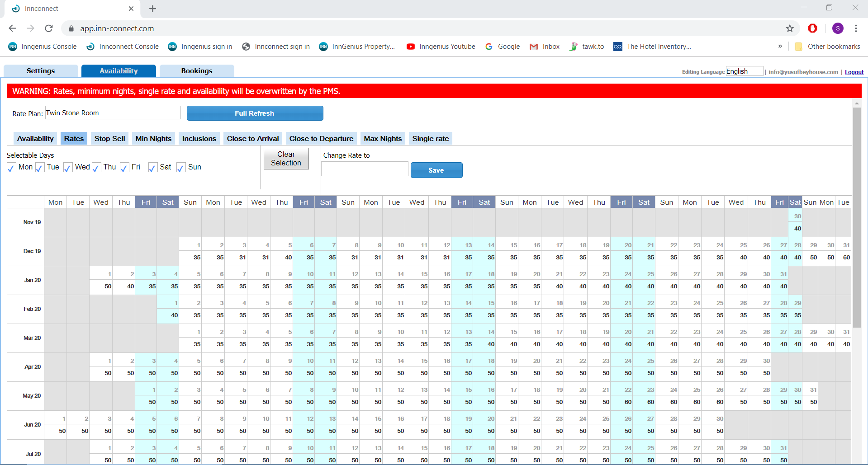Select Jan 1 rate cell
The image size is (868, 465).
[x=101, y=287]
